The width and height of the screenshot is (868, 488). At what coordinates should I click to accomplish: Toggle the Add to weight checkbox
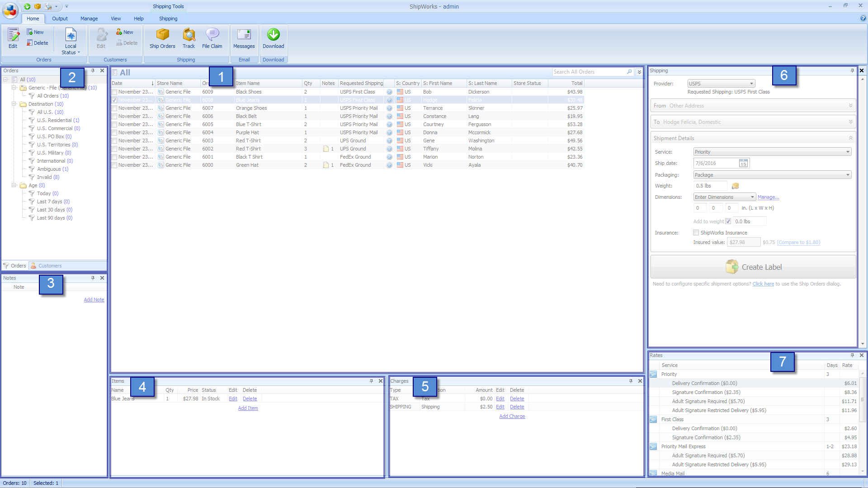728,221
